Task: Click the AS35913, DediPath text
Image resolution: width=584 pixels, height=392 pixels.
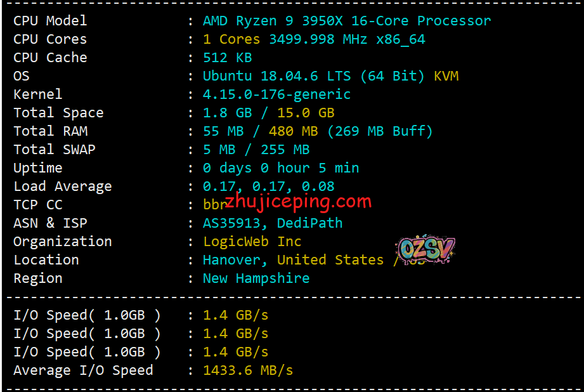Action: point(273,223)
